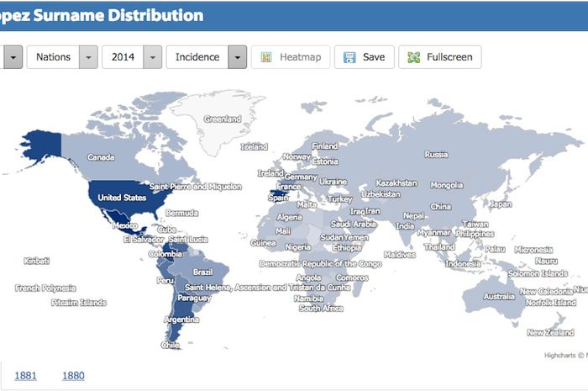Expand the partially hidden leftmost dropdown
The width and height of the screenshot is (588, 391).
(x=13, y=57)
